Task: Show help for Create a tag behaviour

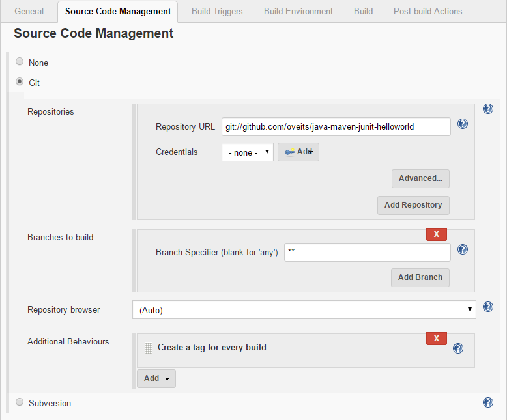Action: (x=457, y=348)
